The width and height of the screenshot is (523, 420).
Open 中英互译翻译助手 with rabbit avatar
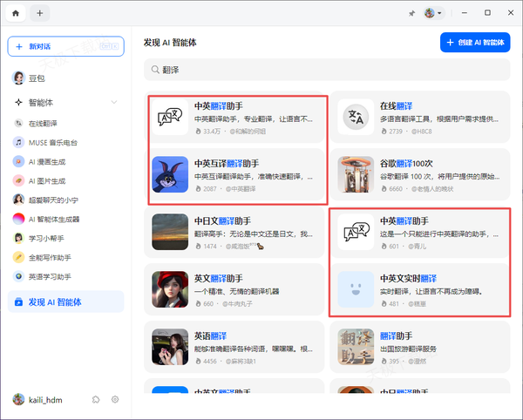point(239,174)
